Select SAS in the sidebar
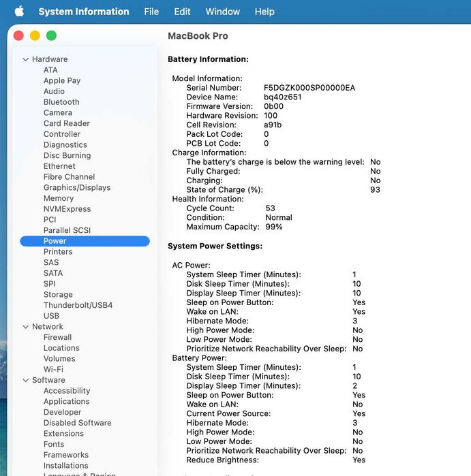The width and height of the screenshot is (471, 476). (51, 262)
